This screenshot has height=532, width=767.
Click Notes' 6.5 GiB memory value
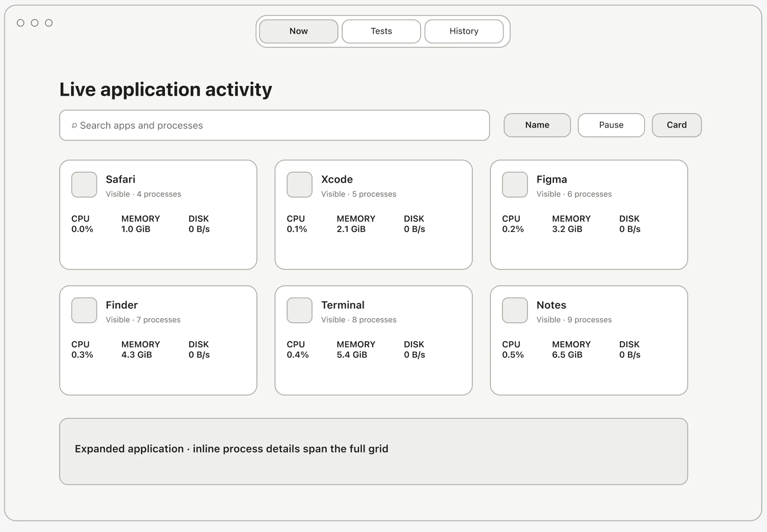[567, 355]
